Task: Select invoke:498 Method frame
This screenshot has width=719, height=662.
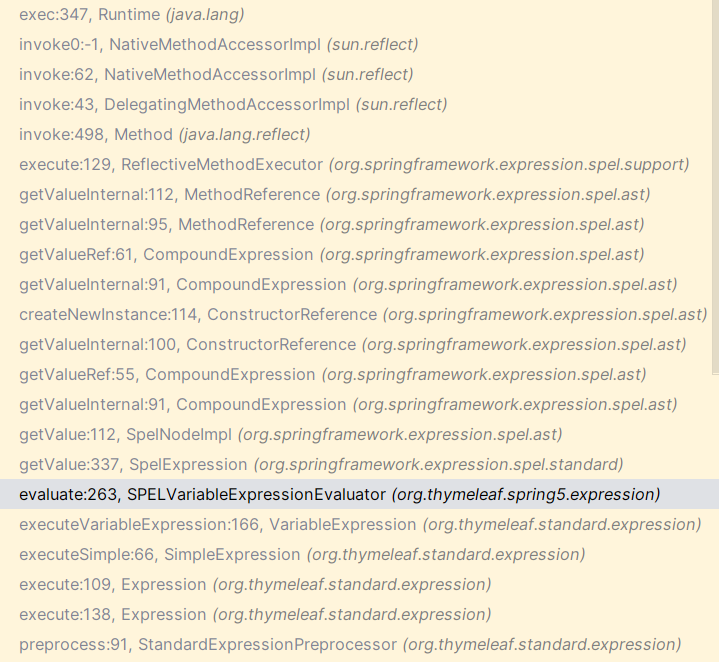Action: 355,135
